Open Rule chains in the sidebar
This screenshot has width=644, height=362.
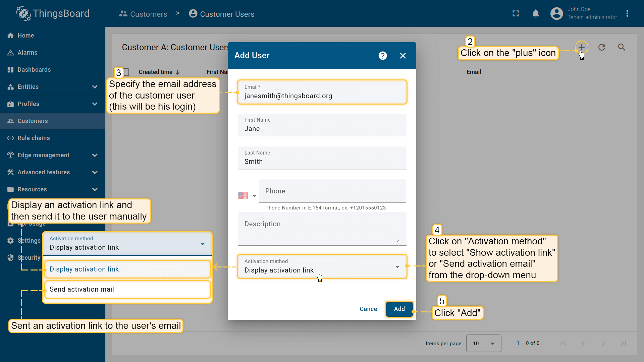coord(34,138)
